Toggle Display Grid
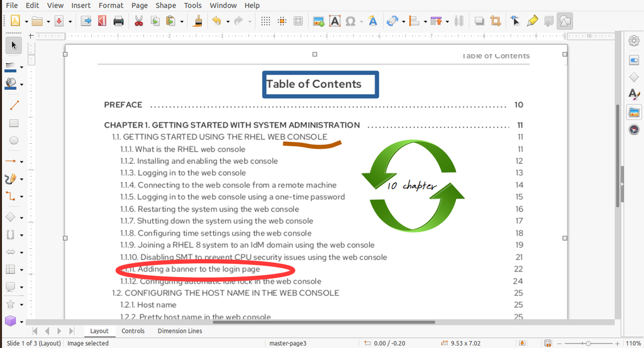Screen dimensions: 644x348 pos(266,21)
